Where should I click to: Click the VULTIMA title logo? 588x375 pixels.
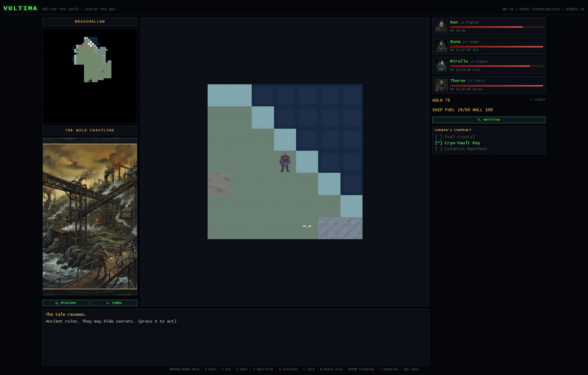tap(21, 8)
